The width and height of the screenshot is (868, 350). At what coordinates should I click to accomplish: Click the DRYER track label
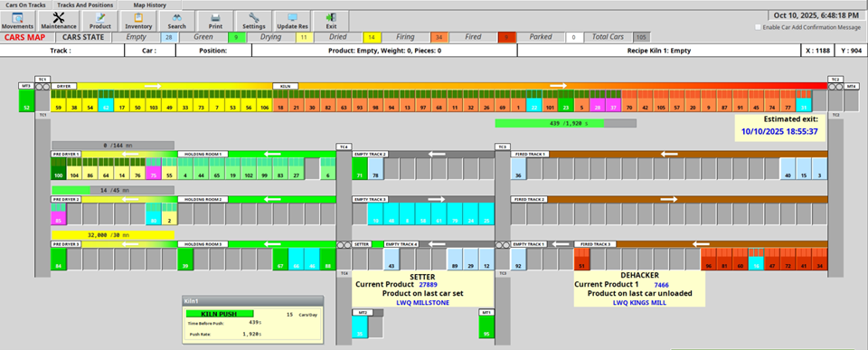click(x=63, y=86)
